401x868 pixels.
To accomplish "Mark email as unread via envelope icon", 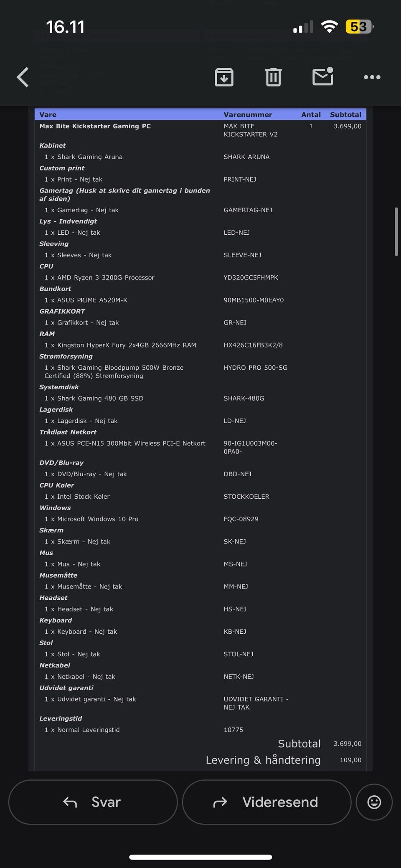I will tap(323, 76).
